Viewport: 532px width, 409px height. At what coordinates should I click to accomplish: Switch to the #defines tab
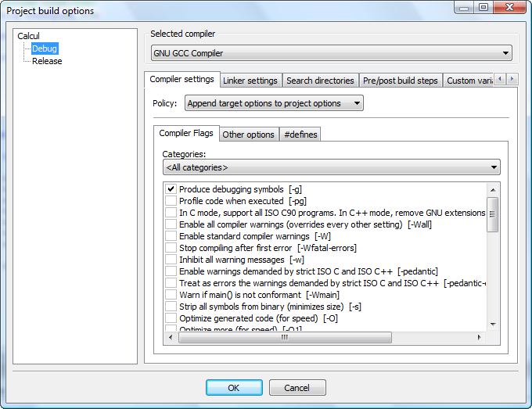[x=300, y=135]
